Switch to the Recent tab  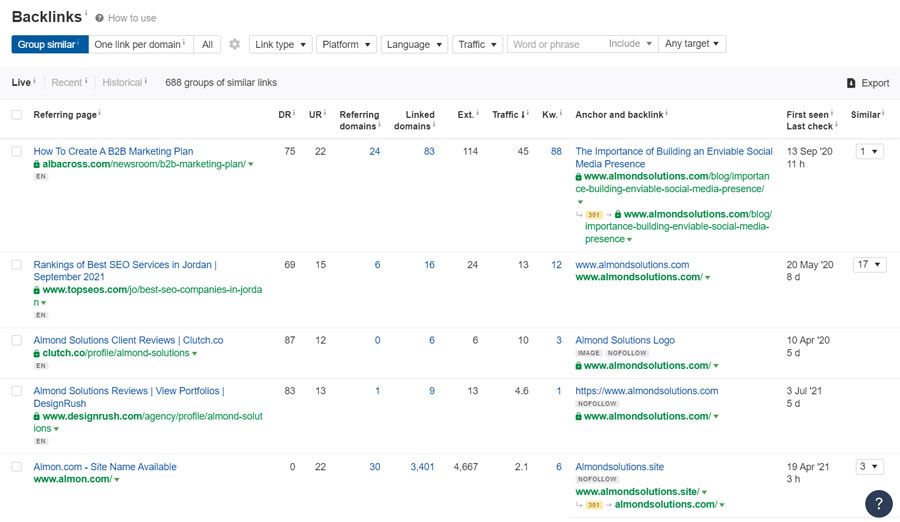click(67, 83)
